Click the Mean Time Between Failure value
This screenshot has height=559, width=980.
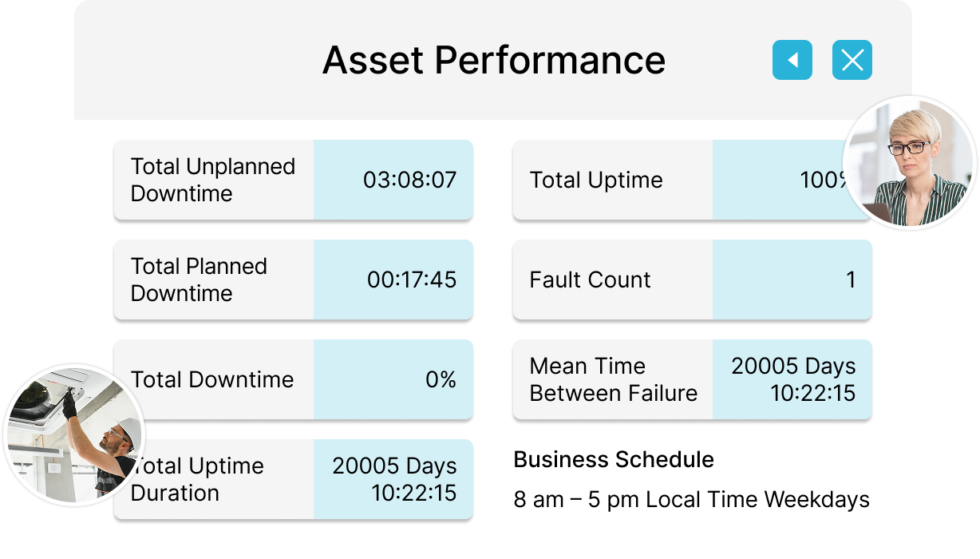[x=793, y=379]
